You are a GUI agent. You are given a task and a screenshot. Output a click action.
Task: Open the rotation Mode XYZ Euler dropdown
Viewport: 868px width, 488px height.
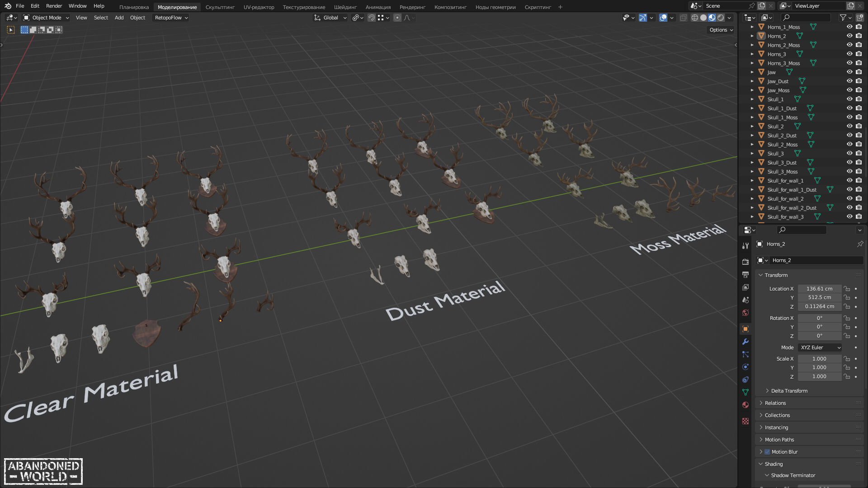(820, 347)
